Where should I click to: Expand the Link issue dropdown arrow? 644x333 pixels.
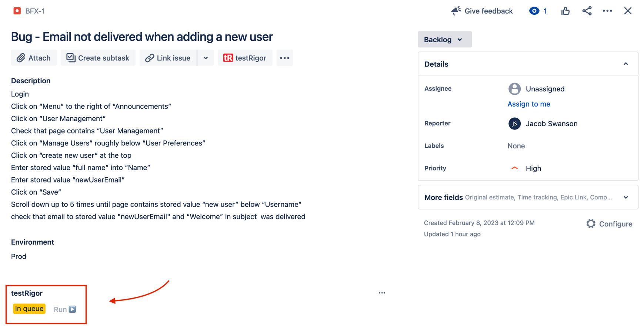click(206, 58)
